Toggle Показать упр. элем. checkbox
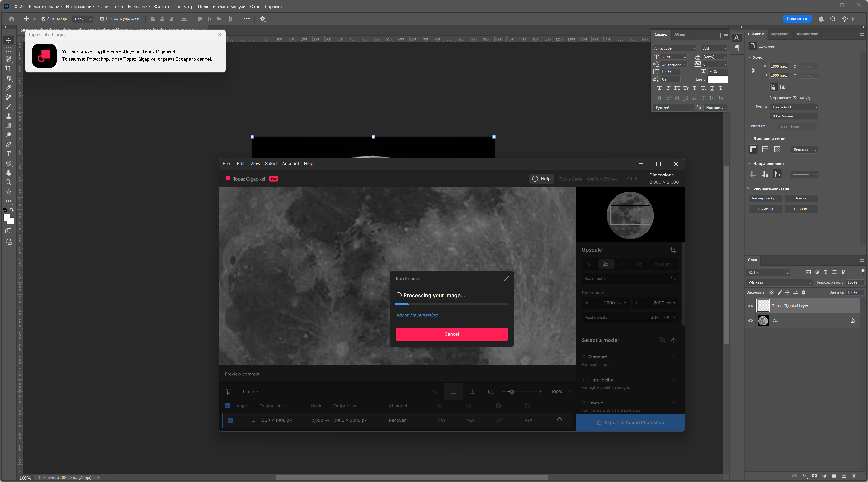 (102, 19)
